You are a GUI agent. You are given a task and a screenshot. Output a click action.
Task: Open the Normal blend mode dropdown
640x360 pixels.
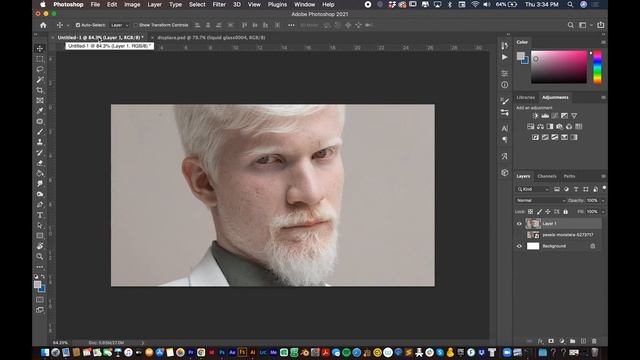pyautogui.click(x=540, y=200)
